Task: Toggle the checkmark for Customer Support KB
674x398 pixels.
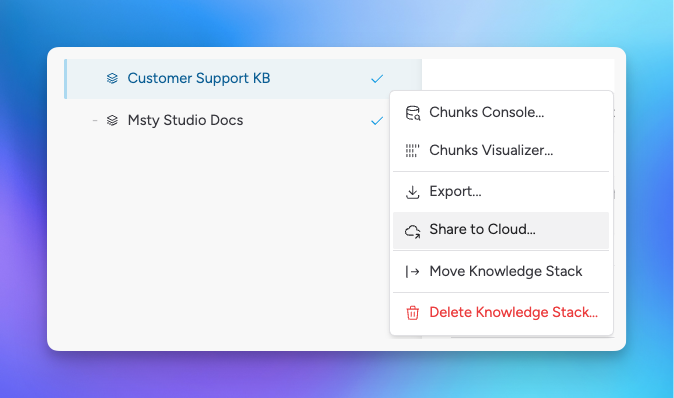Action: 377,79
